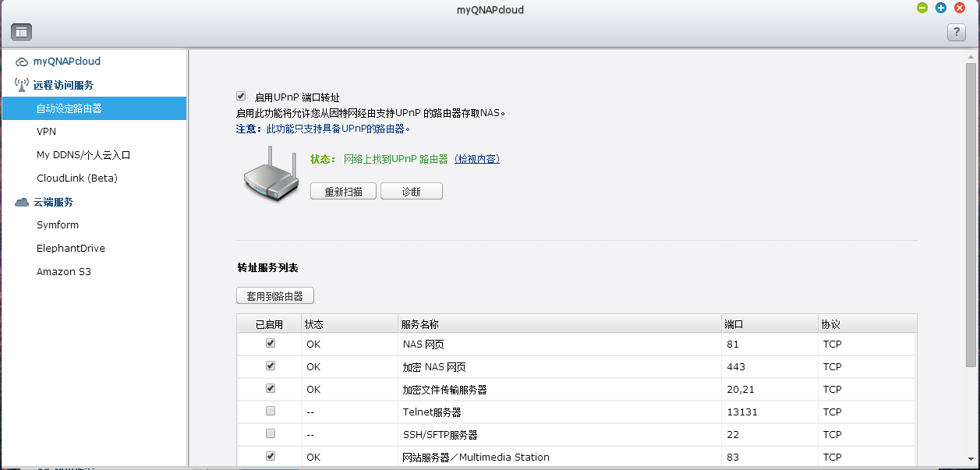Collapse the 云端服务 section

(53, 202)
